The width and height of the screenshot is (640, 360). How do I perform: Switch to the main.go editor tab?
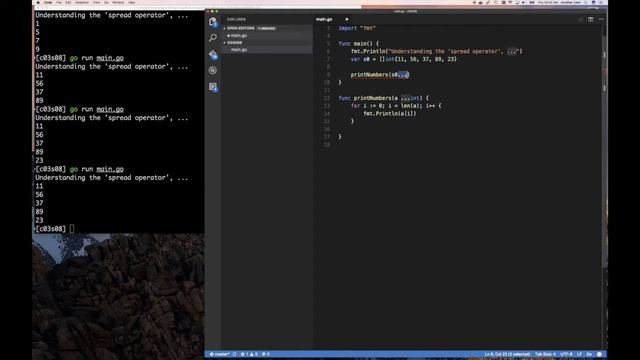point(324,19)
